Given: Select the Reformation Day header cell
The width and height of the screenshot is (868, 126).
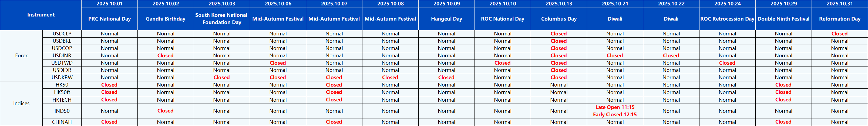Looking at the screenshot, I should coord(839,19).
